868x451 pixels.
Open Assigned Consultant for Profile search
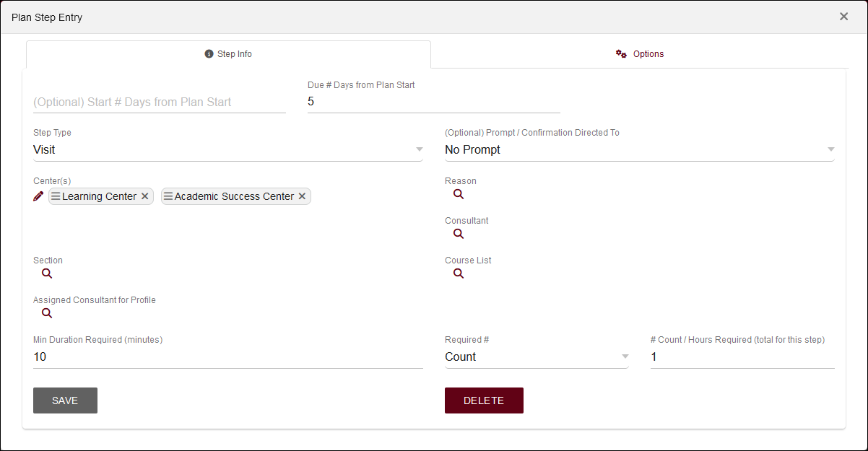46,313
